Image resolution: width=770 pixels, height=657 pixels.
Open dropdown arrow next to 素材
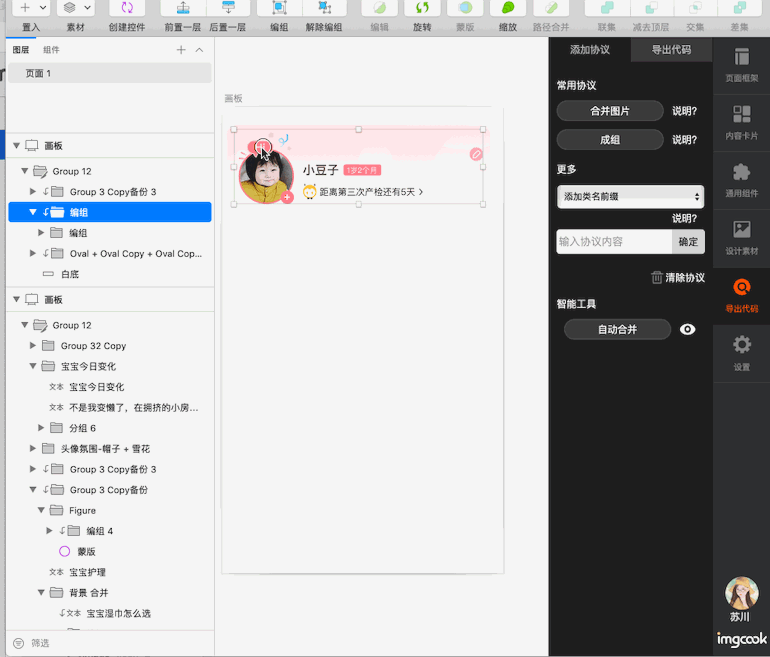pyautogui.click(x=87, y=8)
